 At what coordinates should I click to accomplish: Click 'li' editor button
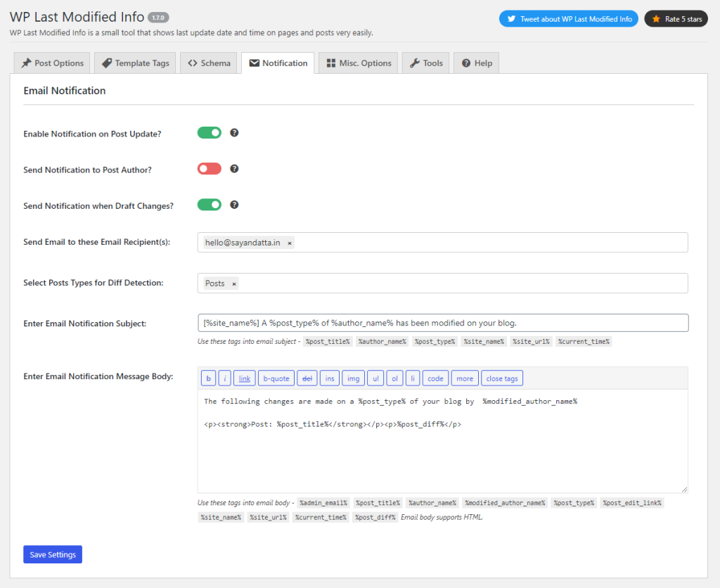[x=413, y=378]
